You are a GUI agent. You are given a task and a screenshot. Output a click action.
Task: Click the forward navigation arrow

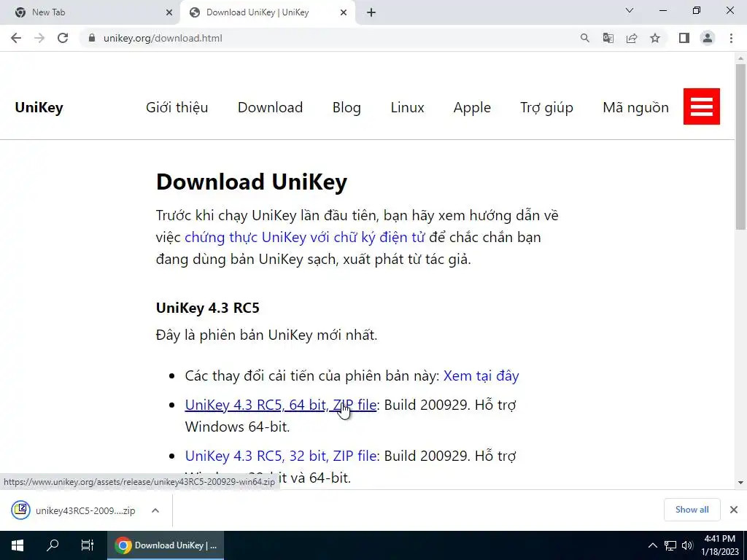[39, 38]
